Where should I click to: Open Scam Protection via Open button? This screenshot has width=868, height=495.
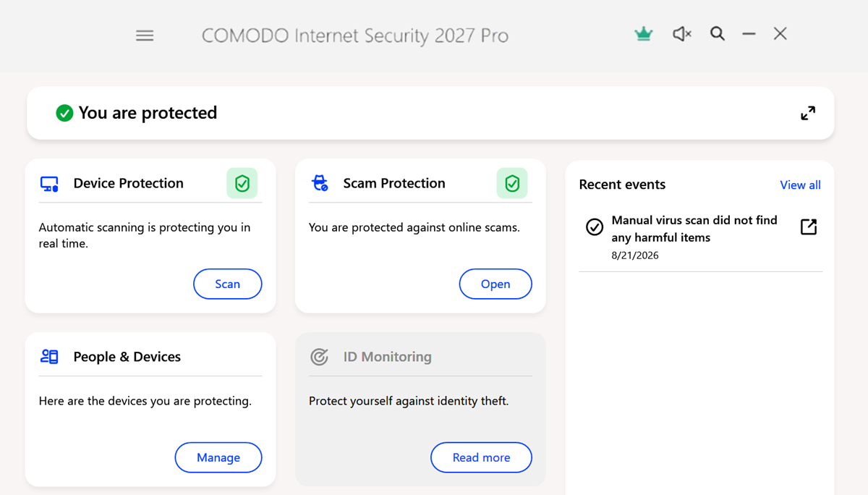pos(495,284)
